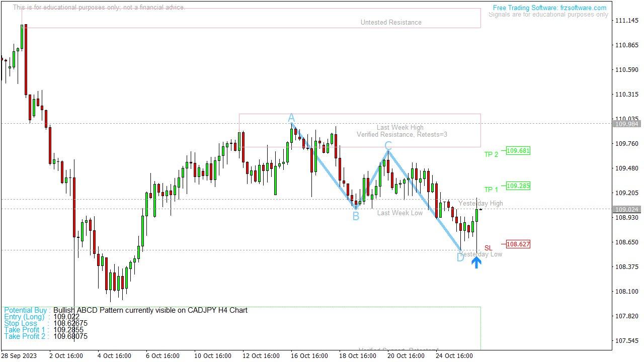Click the 'TP 2' text label
This screenshot has width=644, height=362.
pyautogui.click(x=491, y=154)
